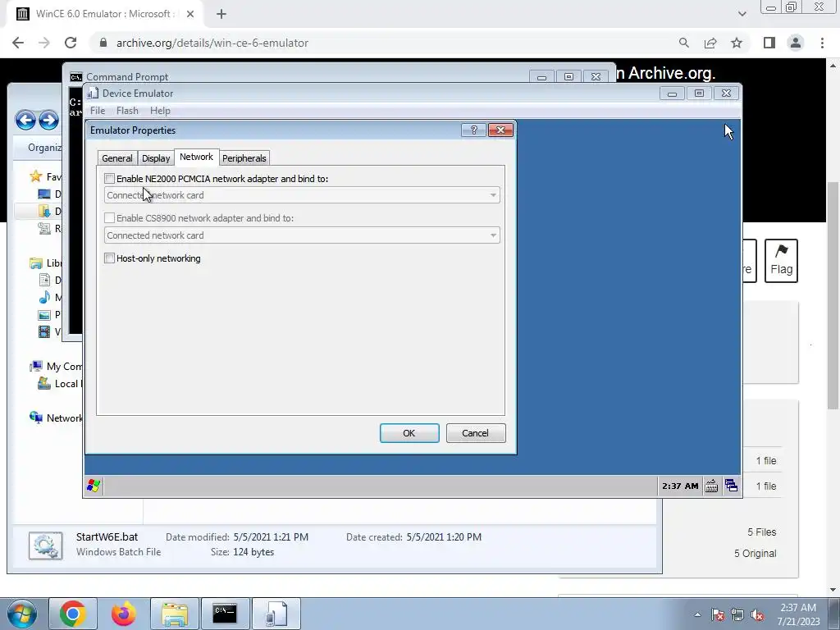Show hidden system tray icons
Screen dimensions: 840x630
tap(697, 614)
